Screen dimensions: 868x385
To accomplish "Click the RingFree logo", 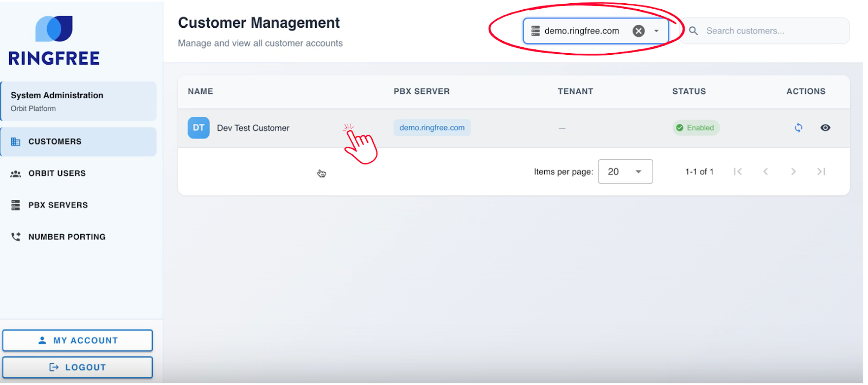I will [x=54, y=41].
